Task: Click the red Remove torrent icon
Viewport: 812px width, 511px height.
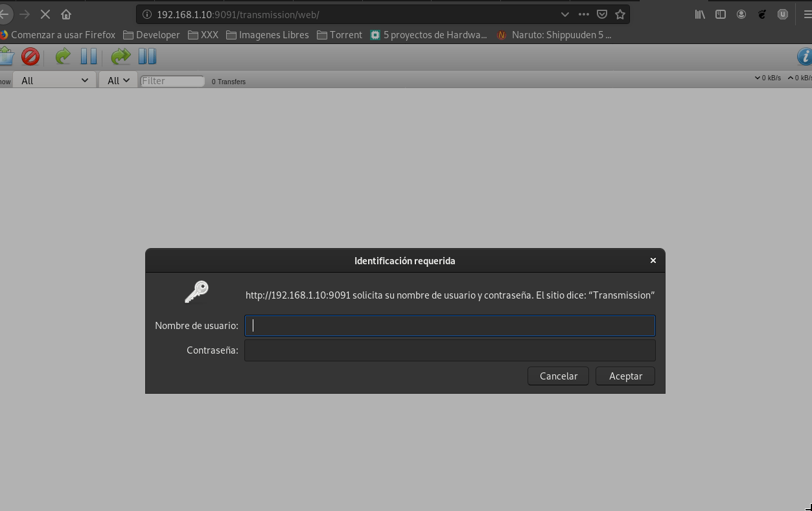Action: click(x=30, y=57)
